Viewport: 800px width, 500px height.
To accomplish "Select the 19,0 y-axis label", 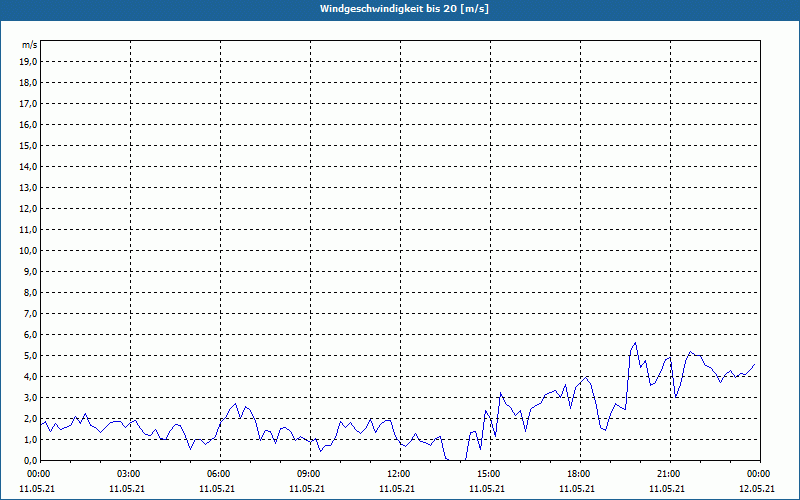I will point(29,62).
